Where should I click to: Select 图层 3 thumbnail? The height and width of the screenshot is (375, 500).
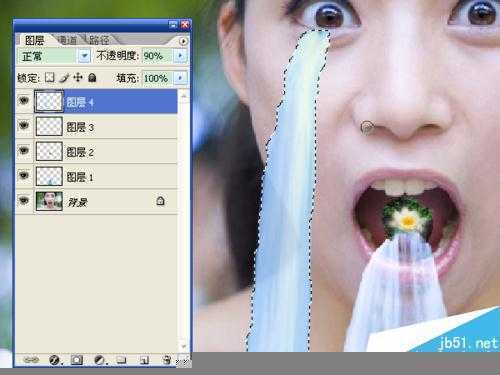[x=49, y=126]
